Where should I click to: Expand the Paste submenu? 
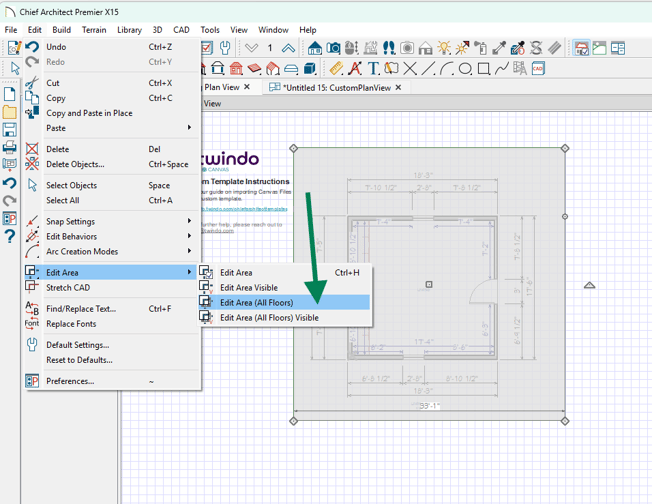click(113, 128)
